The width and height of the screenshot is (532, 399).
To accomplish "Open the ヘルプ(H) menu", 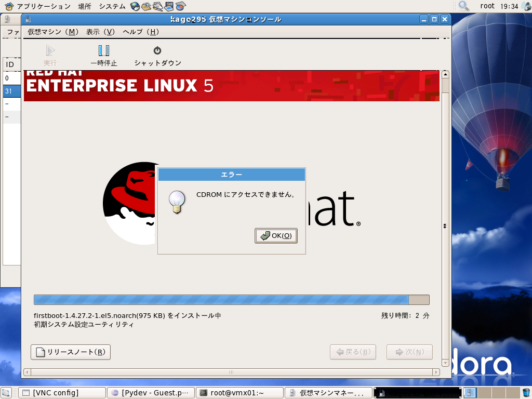I will [141, 32].
